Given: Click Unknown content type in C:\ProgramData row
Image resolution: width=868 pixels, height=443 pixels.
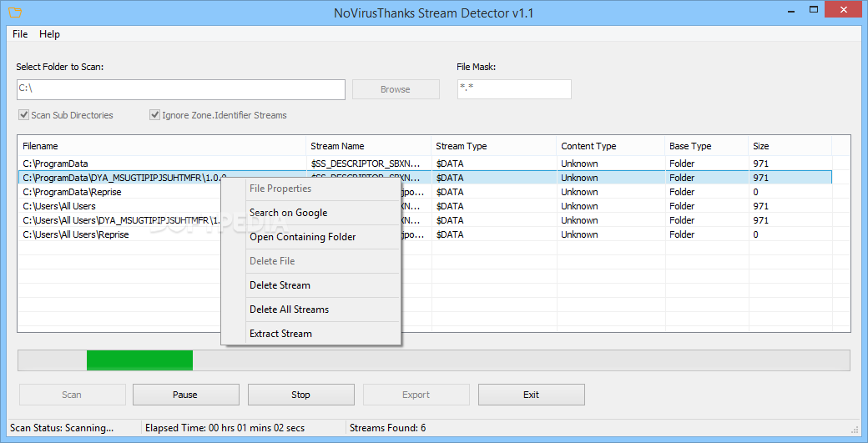Looking at the screenshot, I should [x=579, y=164].
